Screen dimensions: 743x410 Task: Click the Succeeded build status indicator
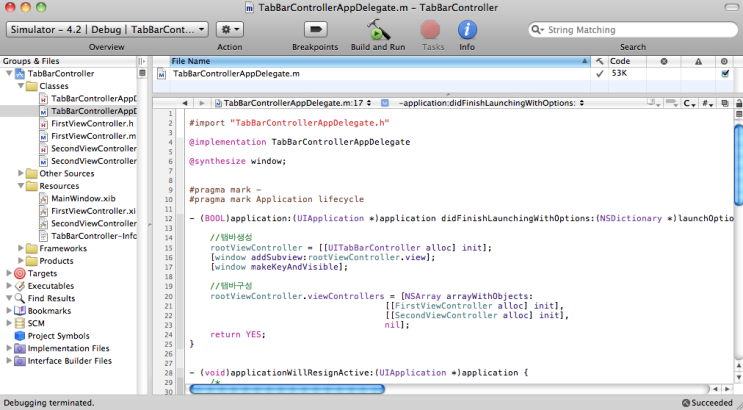click(707, 403)
